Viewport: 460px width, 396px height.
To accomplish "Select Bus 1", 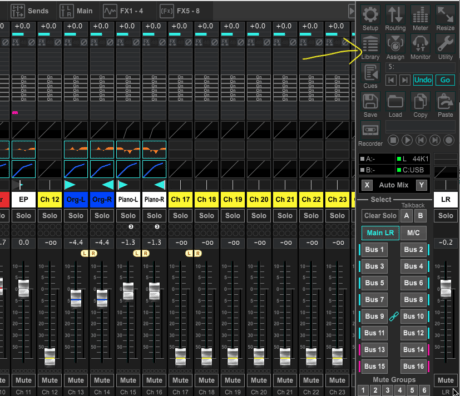I will (374, 250).
